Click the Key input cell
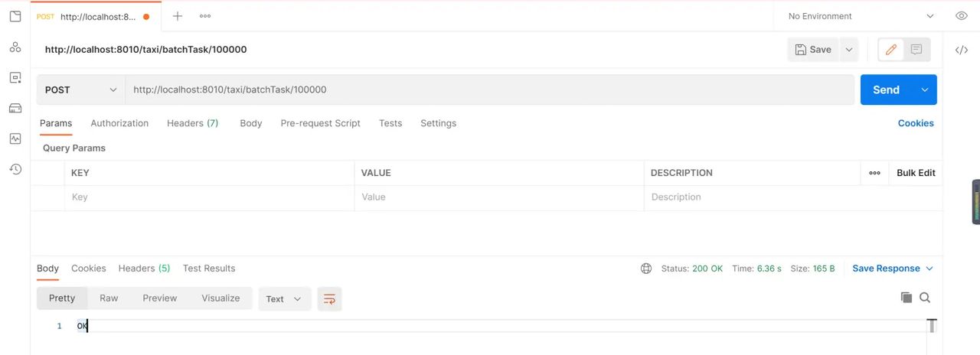This screenshot has width=980, height=355. click(209, 197)
